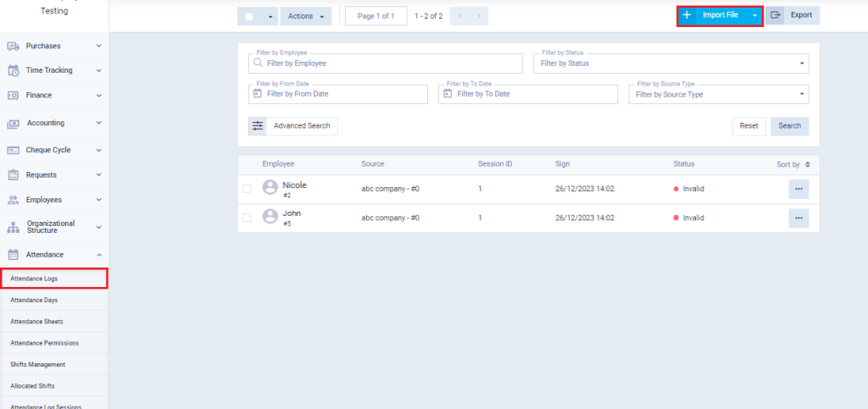Screen dimensions: 868x409
Task: Open the three-dot menu for John's row
Action: (798, 218)
